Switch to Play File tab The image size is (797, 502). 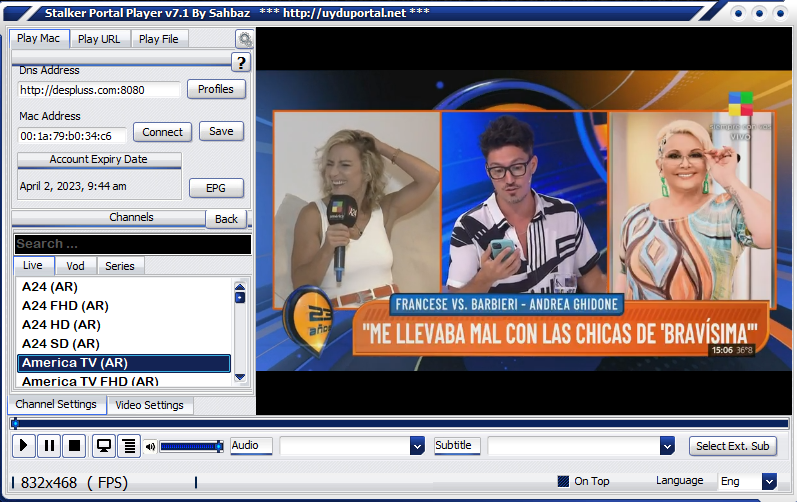pyautogui.click(x=159, y=39)
